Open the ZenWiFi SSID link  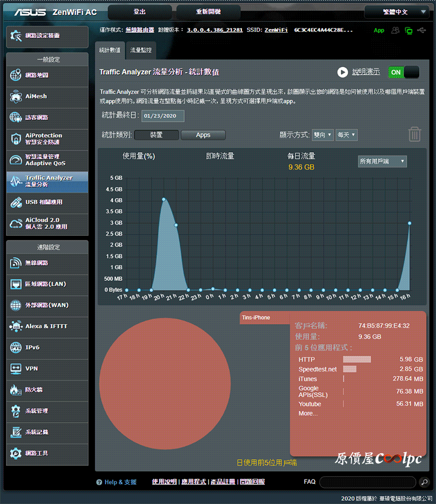[x=276, y=30]
